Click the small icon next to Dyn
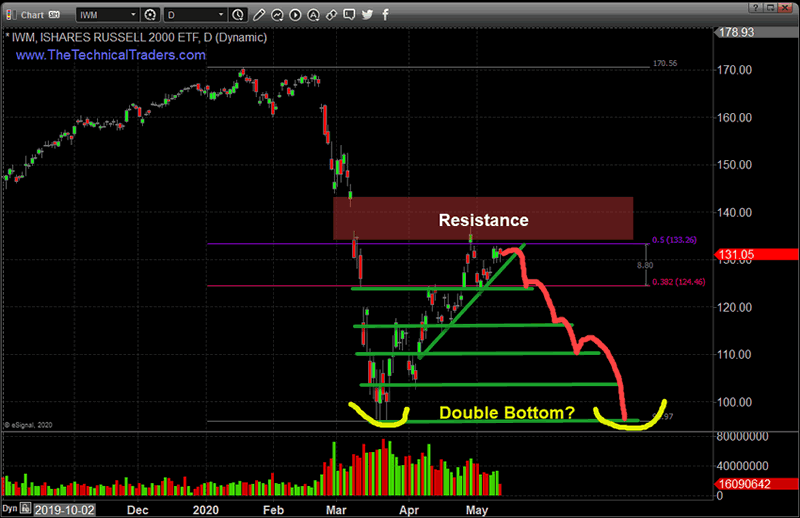 point(26,509)
